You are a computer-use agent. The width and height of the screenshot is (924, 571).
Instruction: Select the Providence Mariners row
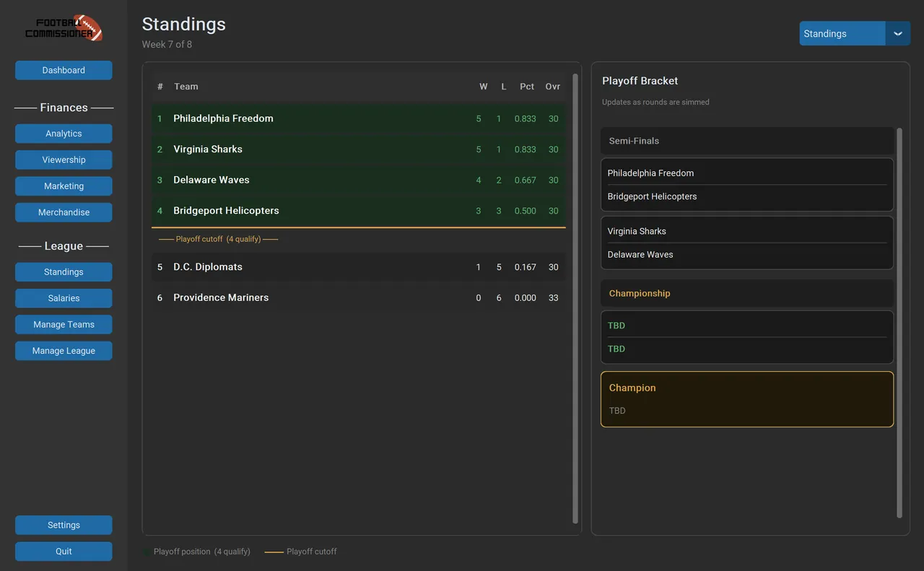[x=358, y=297]
